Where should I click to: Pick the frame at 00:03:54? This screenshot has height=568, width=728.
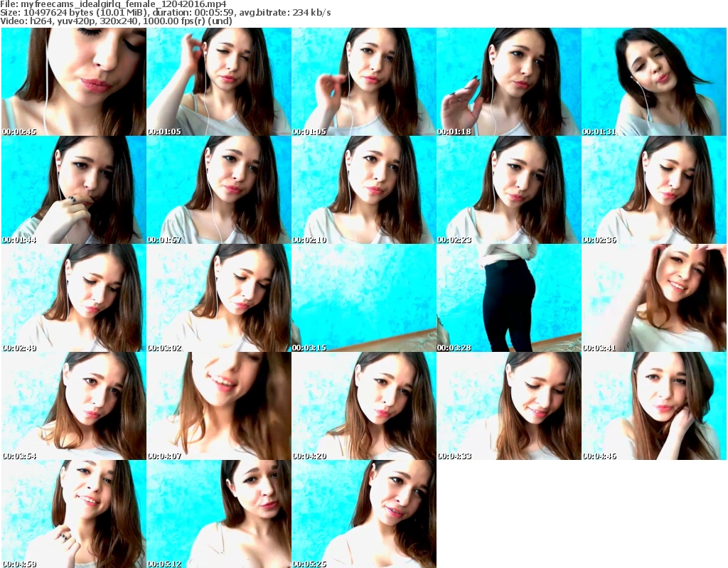(73, 406)
